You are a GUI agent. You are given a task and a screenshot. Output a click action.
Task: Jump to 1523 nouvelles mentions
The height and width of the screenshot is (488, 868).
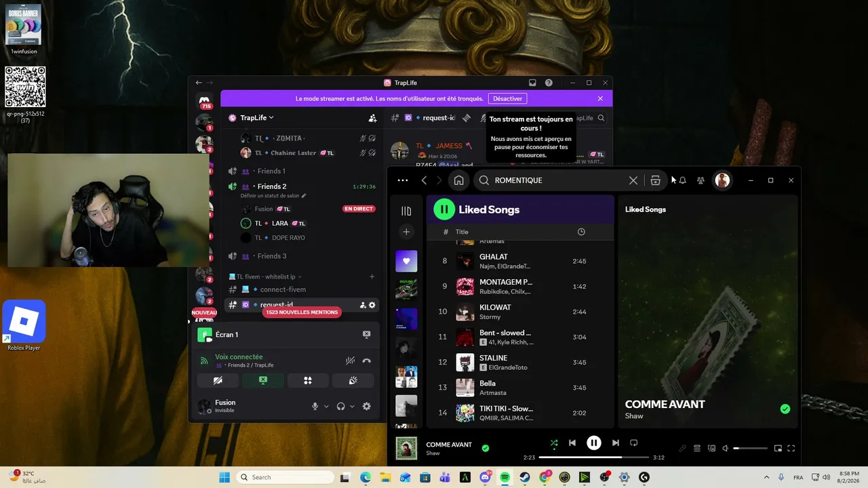pyautogui.click(x=302, y=312)
